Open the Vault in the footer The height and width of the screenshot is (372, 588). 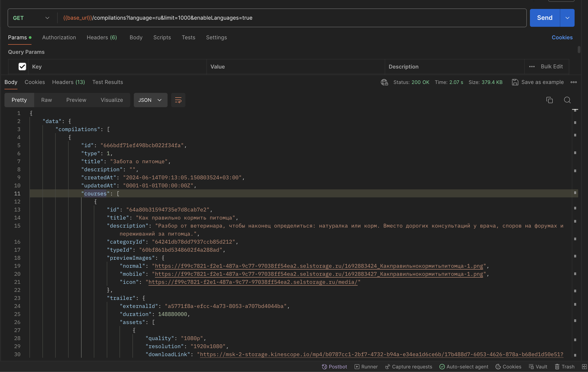(x=538, y=367)
